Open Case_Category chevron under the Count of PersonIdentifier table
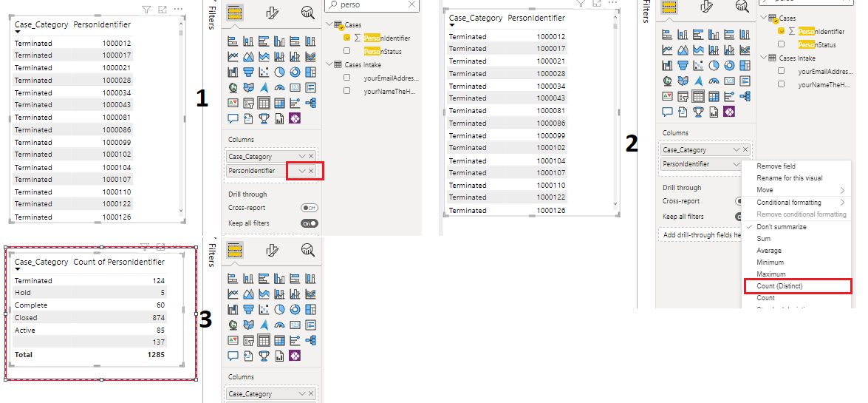The height and width of the screenshot is (403, 868). (x=301, y=393)
